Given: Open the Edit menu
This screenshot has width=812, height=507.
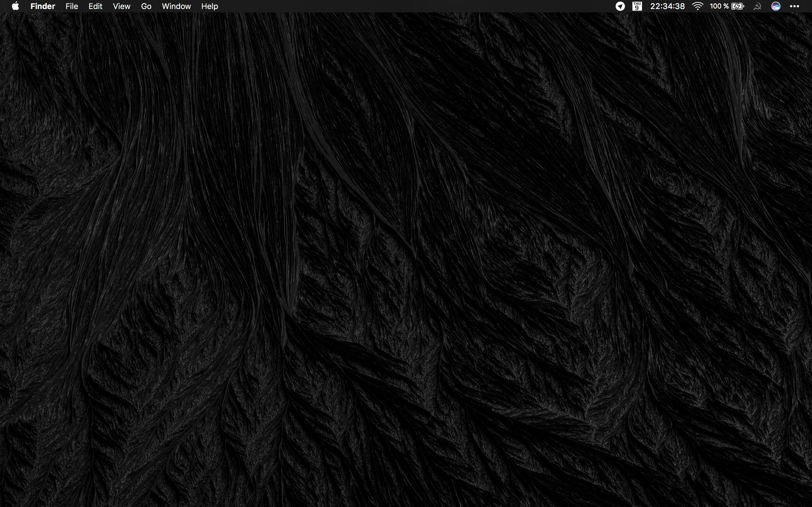Looking at the screenshot, I should [95, 6].
